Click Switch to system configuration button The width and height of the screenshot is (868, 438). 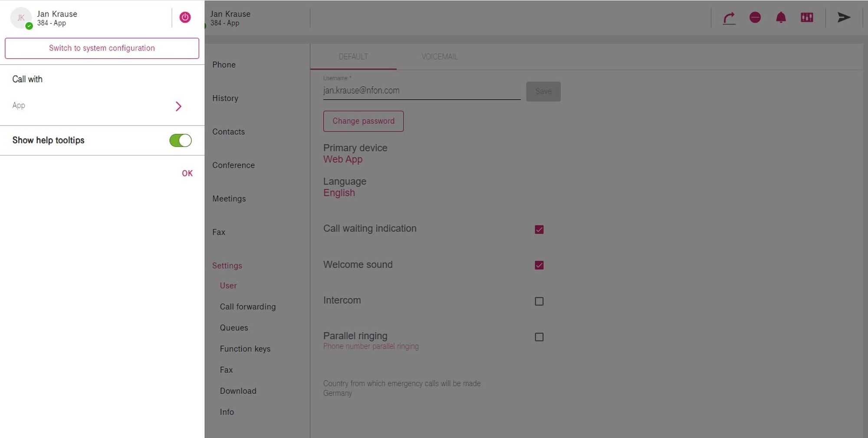(102, 48)
